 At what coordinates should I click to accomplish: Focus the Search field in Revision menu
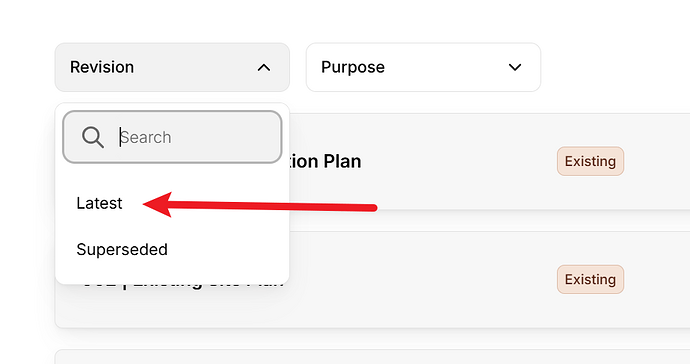click(x=172, y=137)
